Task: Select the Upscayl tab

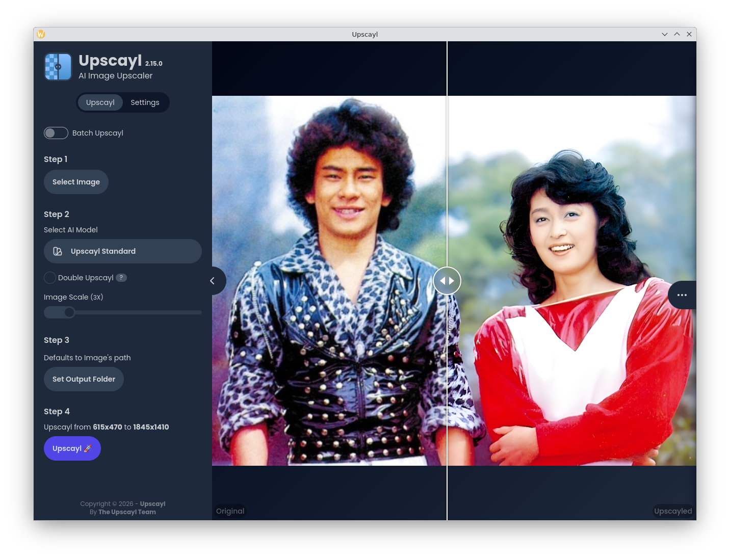Action: [100, 102]
